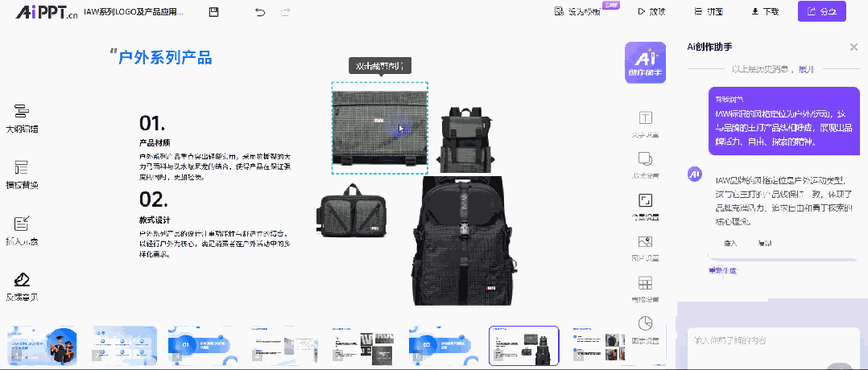
Task: Click the save icon in top bar
Action: point(213,12)
